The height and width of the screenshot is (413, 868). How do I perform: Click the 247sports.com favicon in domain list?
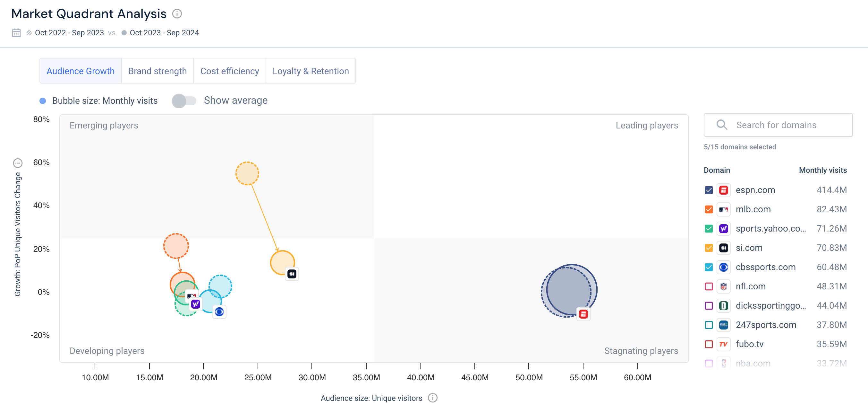[723, 325]
